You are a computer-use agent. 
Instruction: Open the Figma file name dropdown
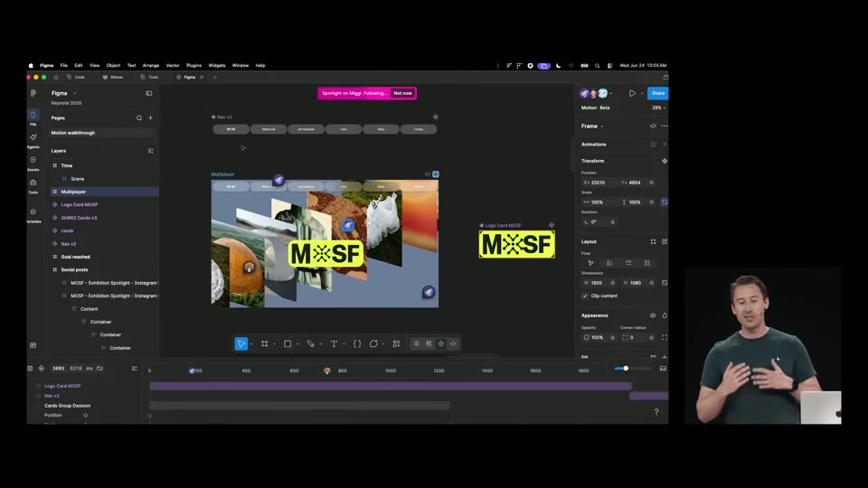74,93
